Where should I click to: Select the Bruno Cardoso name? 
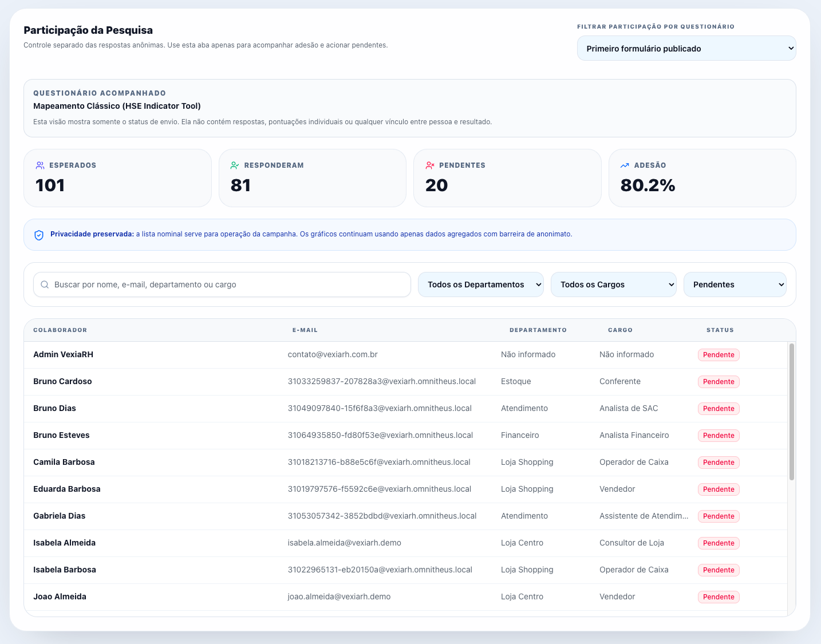62,381
